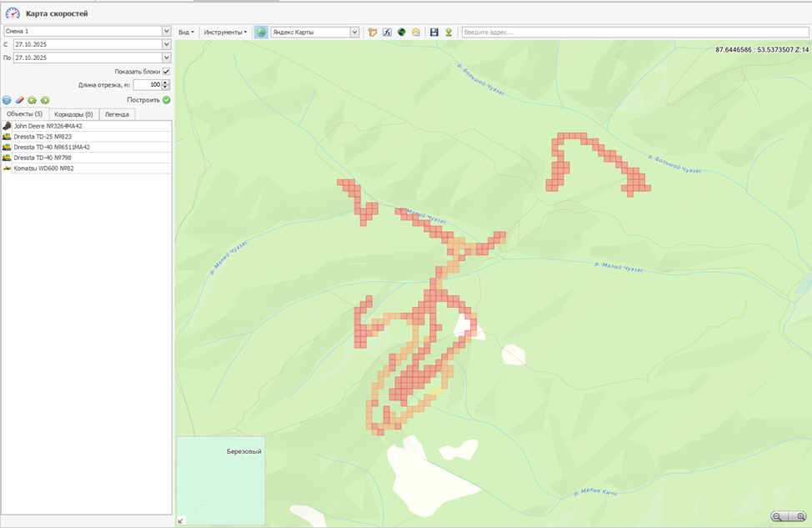Image resolution: width=812 pixels, height=528 pixels.
Task: Switch to the Легенда tab
Action: point(117,114)
